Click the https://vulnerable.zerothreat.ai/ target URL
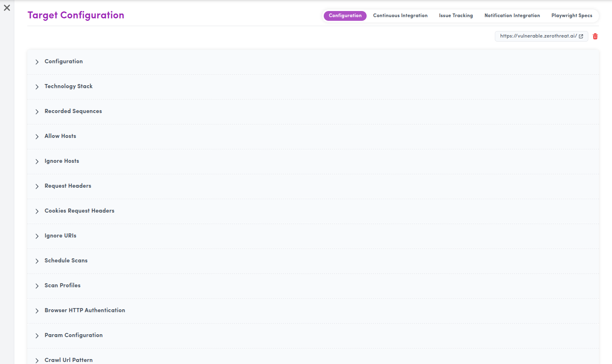The image size is (612, 364). click(x=538, y=36)
